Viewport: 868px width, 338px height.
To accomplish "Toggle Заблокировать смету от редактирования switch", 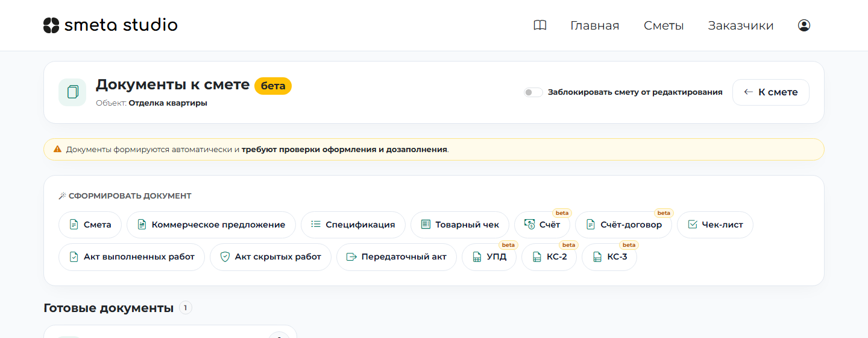I will point(533,92).
